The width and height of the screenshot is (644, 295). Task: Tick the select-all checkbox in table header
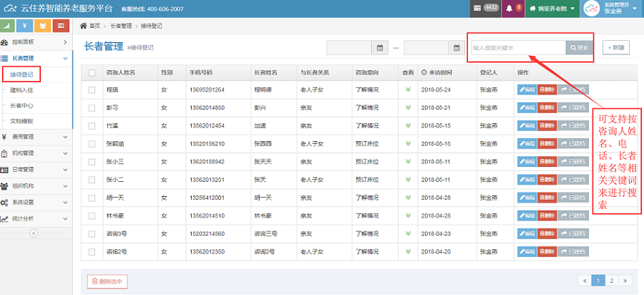coord(92,72)
